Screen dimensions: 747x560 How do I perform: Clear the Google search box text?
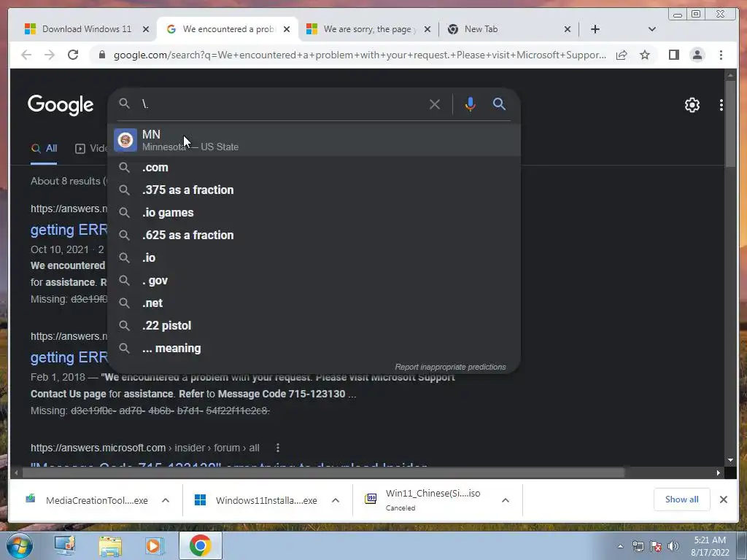click(435, 104)
